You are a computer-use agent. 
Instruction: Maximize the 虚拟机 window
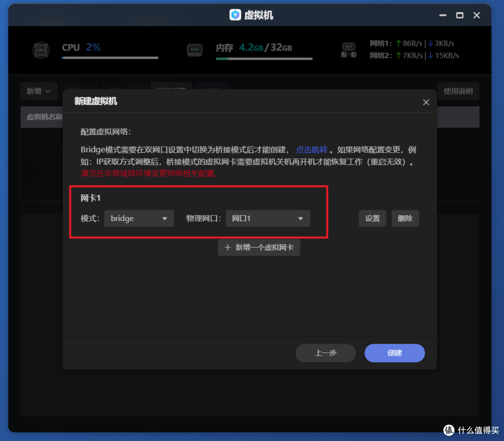(460, 15)
